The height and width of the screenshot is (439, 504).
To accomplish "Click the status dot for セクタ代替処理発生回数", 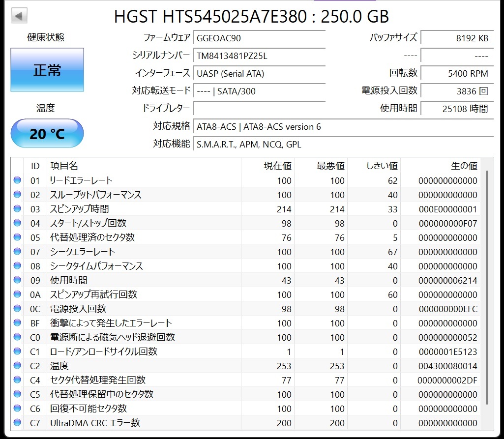I will (17, 380).
